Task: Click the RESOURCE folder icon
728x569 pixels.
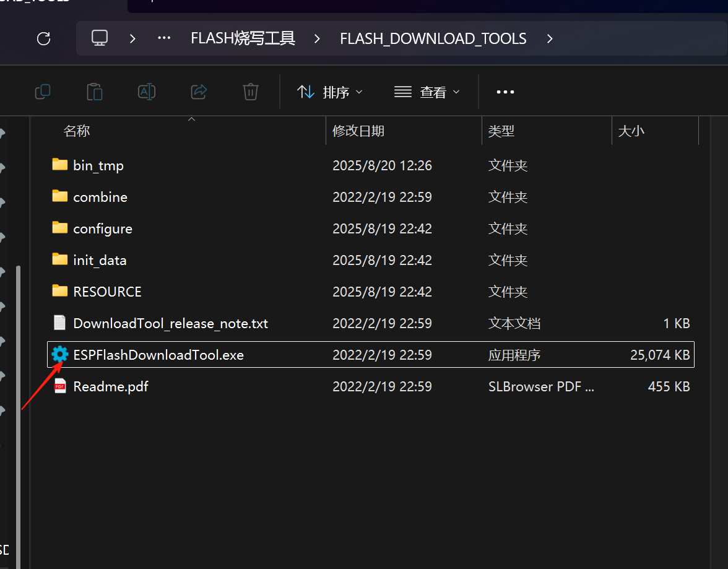Action: click(x=59, y=291)
